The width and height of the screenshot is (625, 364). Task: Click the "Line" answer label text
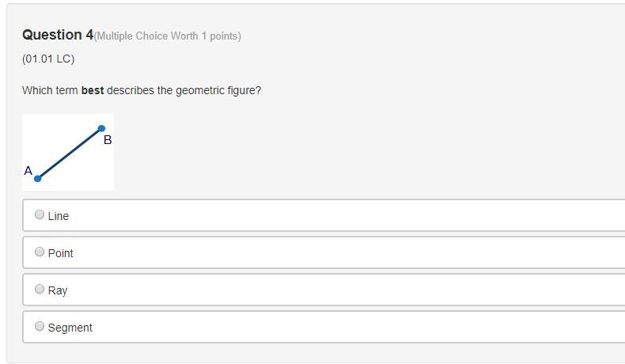pos(59,216)
